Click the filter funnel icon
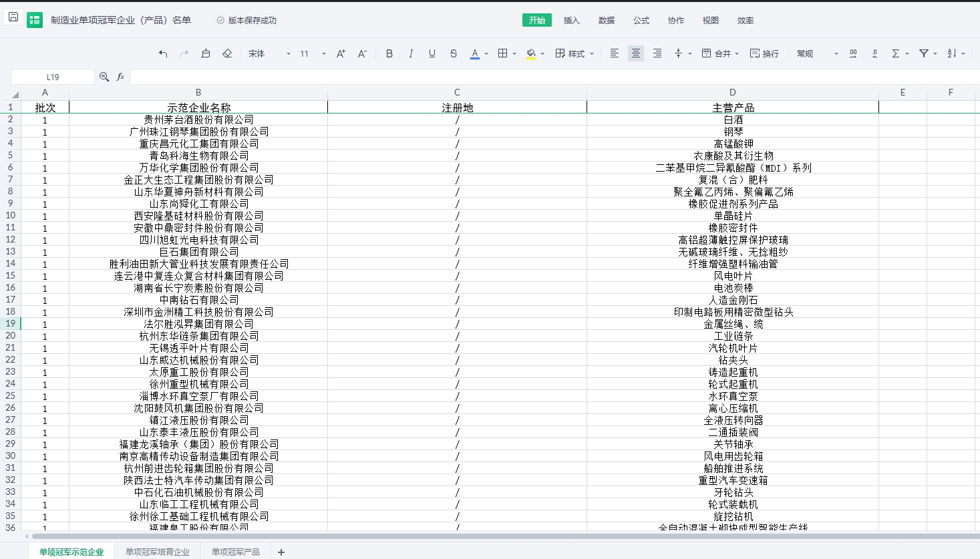 pyautogui.click(x=924, y=53)
